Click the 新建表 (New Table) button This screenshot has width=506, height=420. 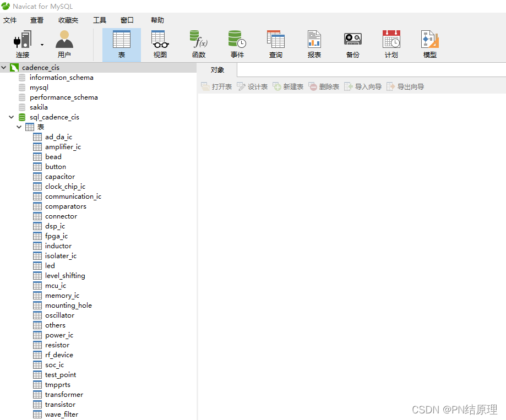tap(288, 87)
